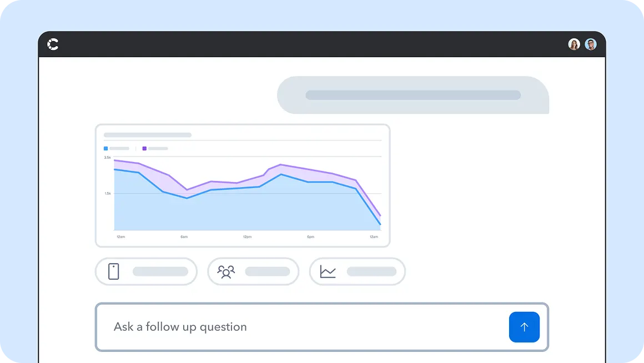This screenshot has width=644, height=363.
Task: Click the 3.5k y-axis label
Action: [x=107, y=158]
